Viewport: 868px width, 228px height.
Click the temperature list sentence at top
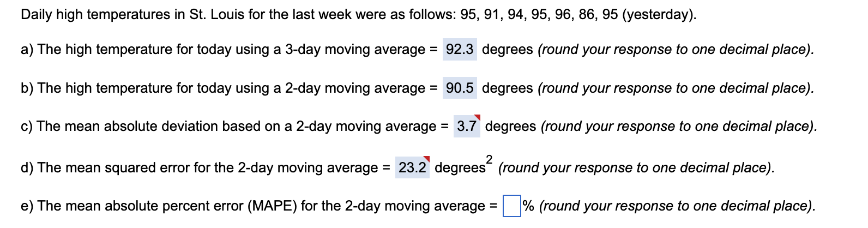pos(359,14)
